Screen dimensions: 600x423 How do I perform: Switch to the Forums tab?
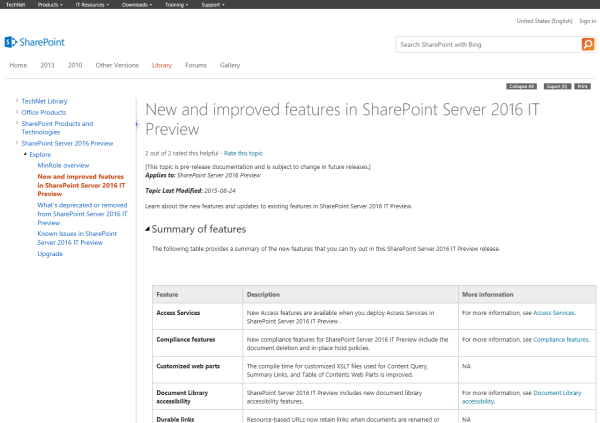click(196, 65)
